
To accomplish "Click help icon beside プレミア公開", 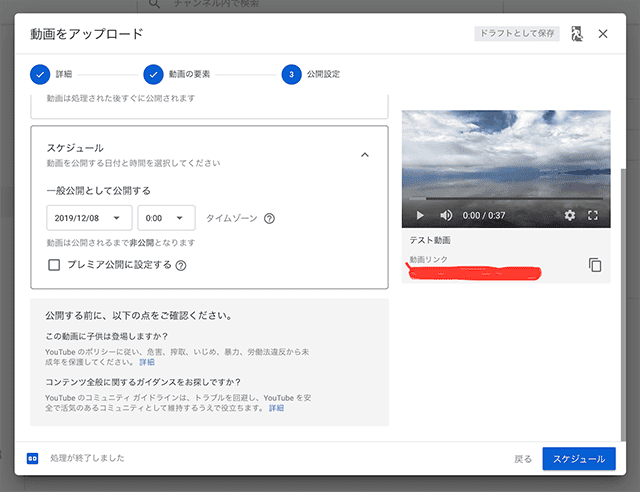I will pyautogui.click(x=181, y=266).
